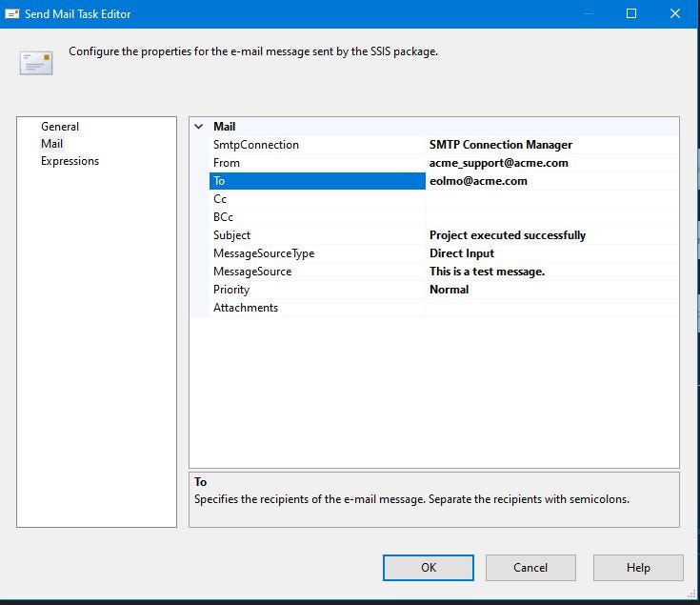Image resolution: width=700 pixels, height=605 pixels.
Task: Open the Help button
Action: [x=638, y=568]
